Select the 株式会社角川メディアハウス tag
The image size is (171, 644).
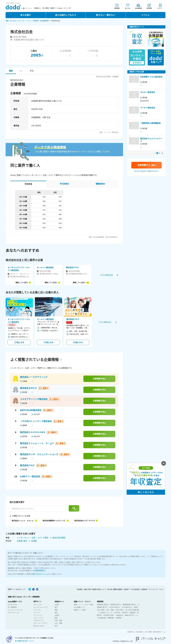point(86,520)
